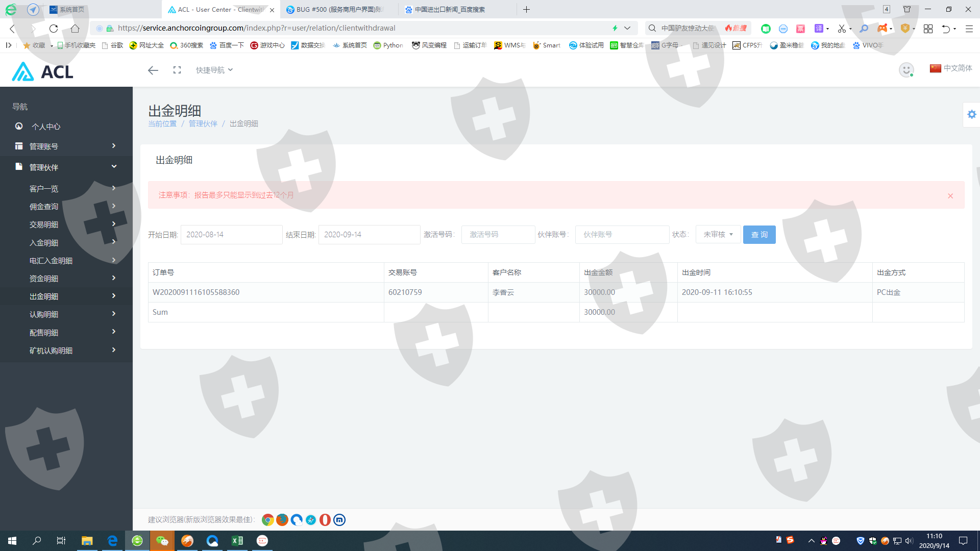Click the back arrow icon beside ACL logo
Viewport: 980px width, 551px height.
pos(153,70)
